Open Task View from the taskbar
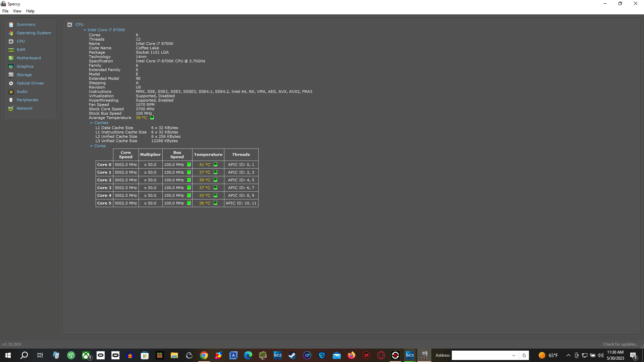The width and height of the screenshot is (644, 362). pos(40,355)
